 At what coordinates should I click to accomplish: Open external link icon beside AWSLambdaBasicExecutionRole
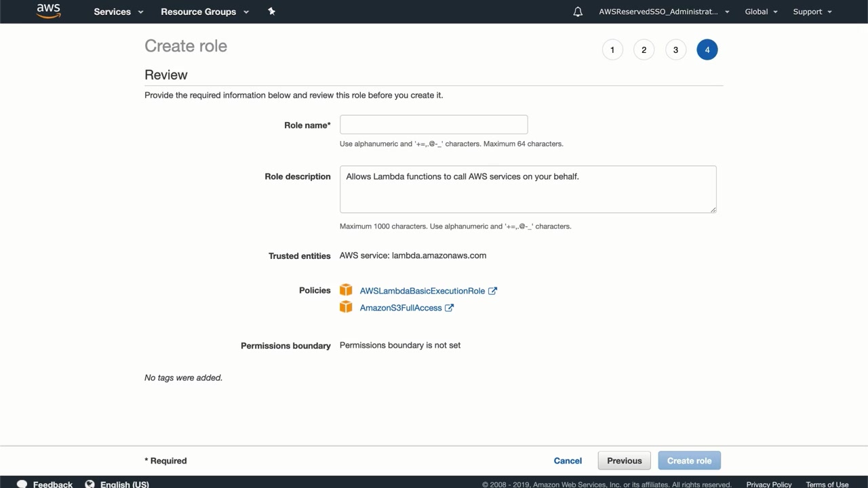[492, 291]
